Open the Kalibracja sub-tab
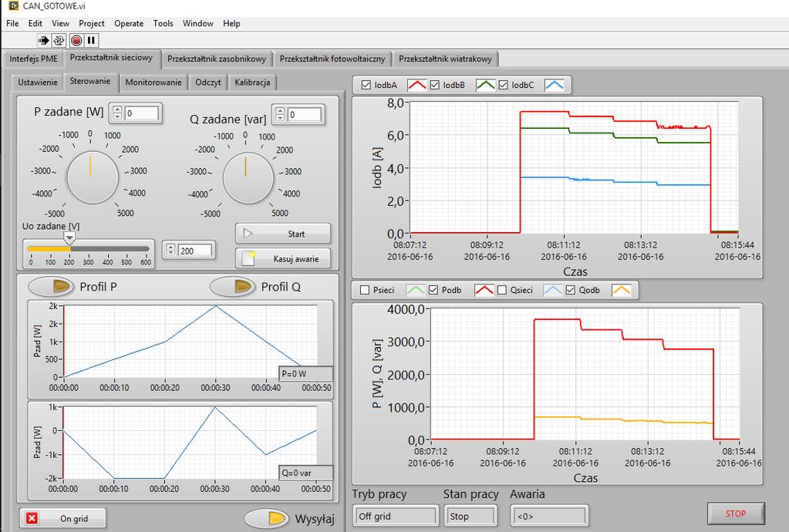This screenshot has width=789, height=532. [252, 82]
